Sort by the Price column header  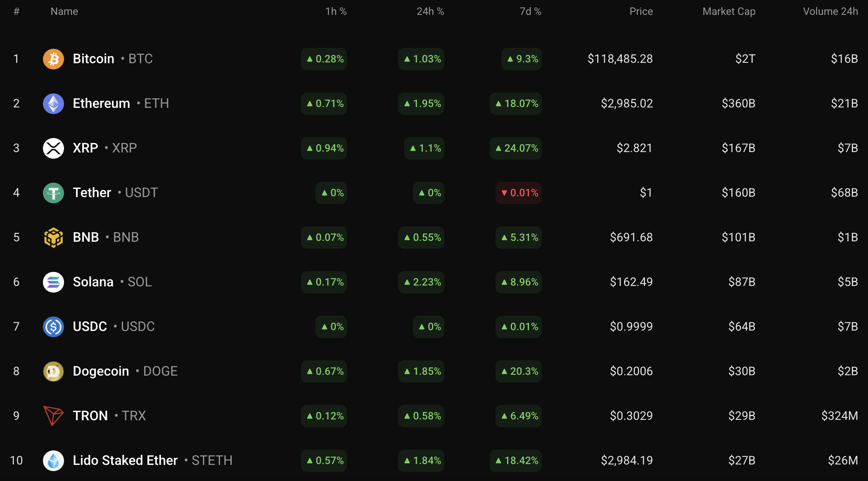coord(641,12)
